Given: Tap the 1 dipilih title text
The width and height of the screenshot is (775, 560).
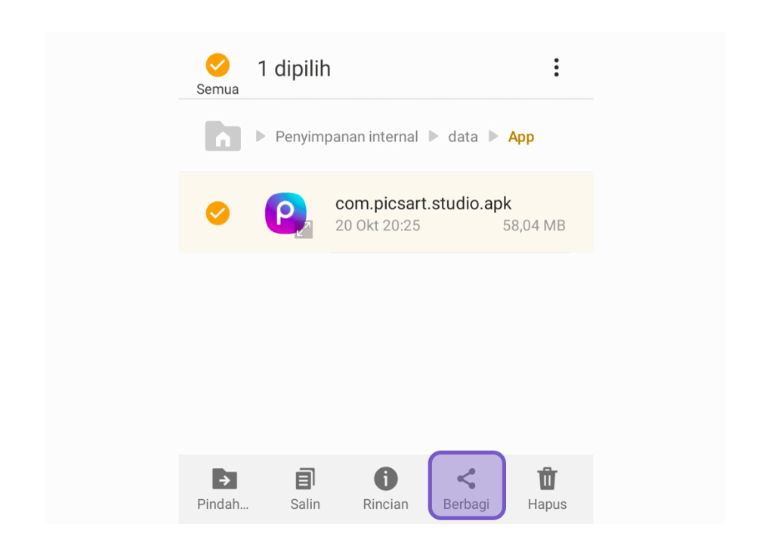Looking at the screenshot, I should click(x=294, y=69).
